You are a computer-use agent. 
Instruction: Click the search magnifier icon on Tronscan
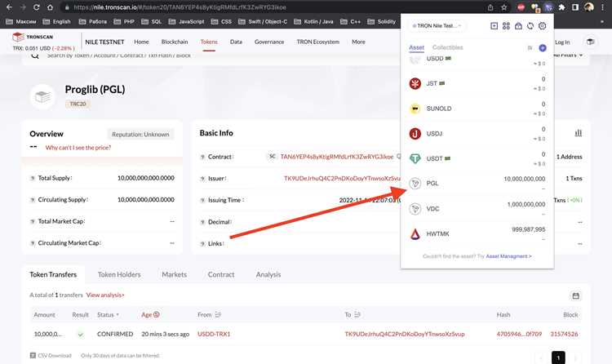35,55
